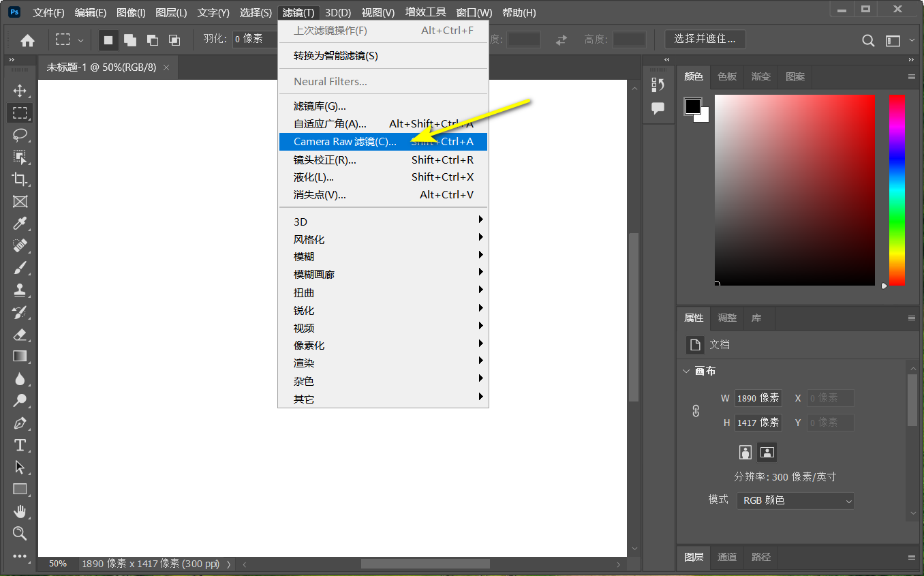Screen dimensions: 924x576
Task: Select the History Brush tool
Action: (20, 312)
